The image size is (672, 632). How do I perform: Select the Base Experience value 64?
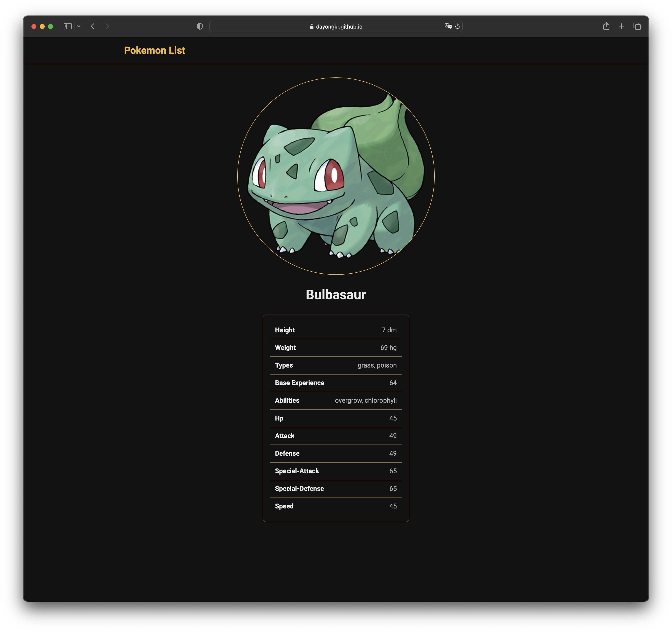393,383
